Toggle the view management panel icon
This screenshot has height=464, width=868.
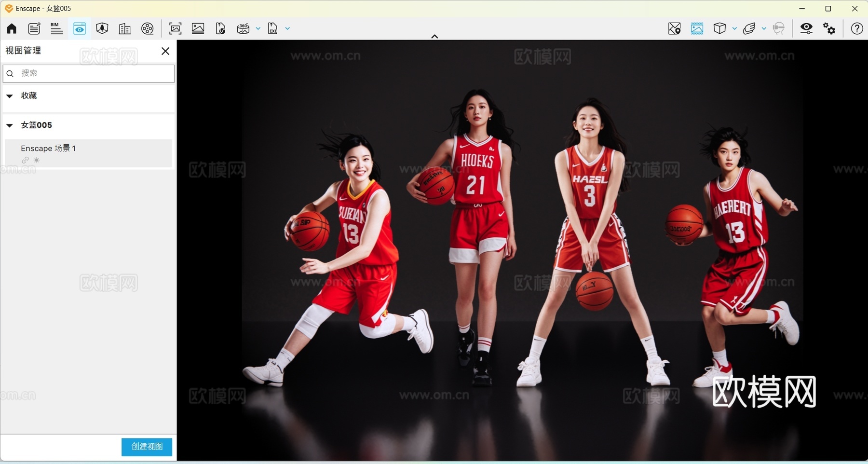coord(80,28)
